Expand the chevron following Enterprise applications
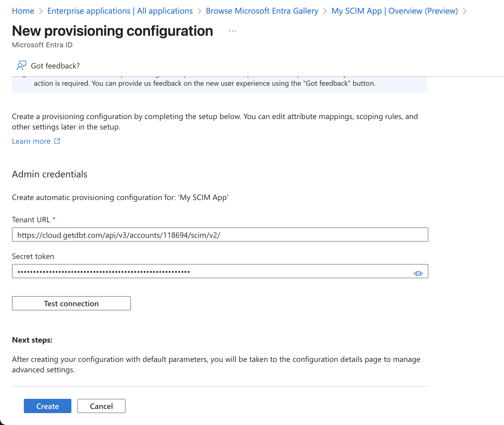Viewport: 504px width, 425px height. pos(199,11)
